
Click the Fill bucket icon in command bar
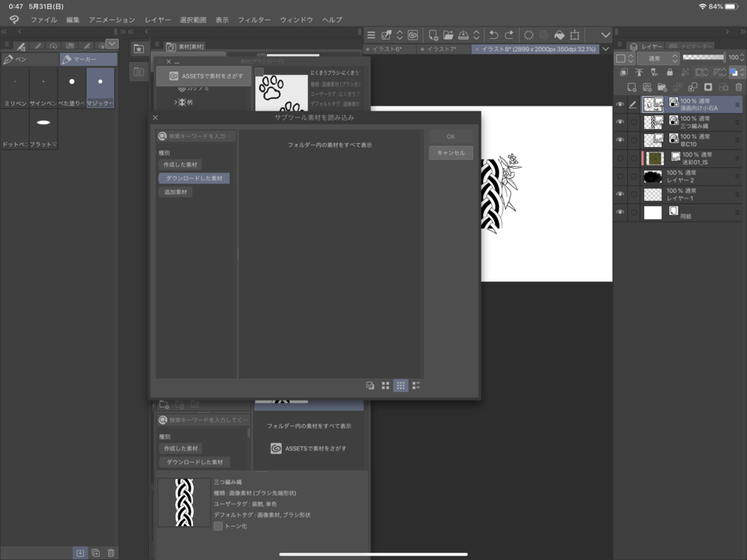[558, 35]
